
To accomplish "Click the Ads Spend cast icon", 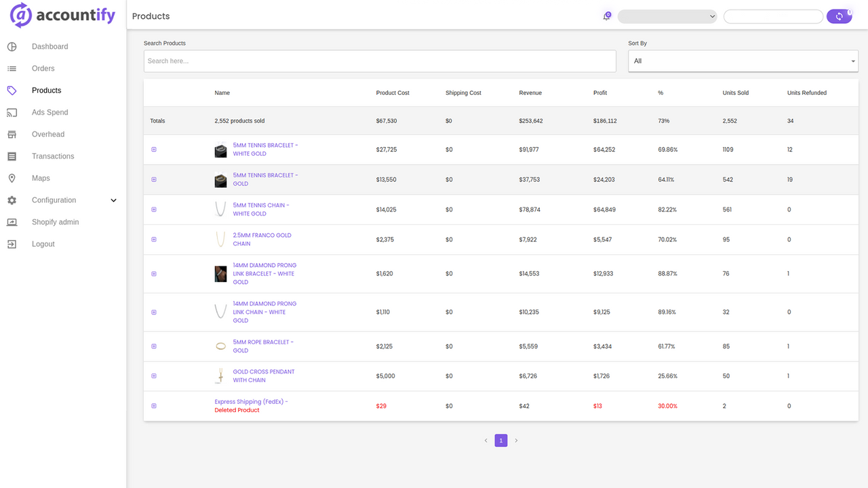I will 12,113.
